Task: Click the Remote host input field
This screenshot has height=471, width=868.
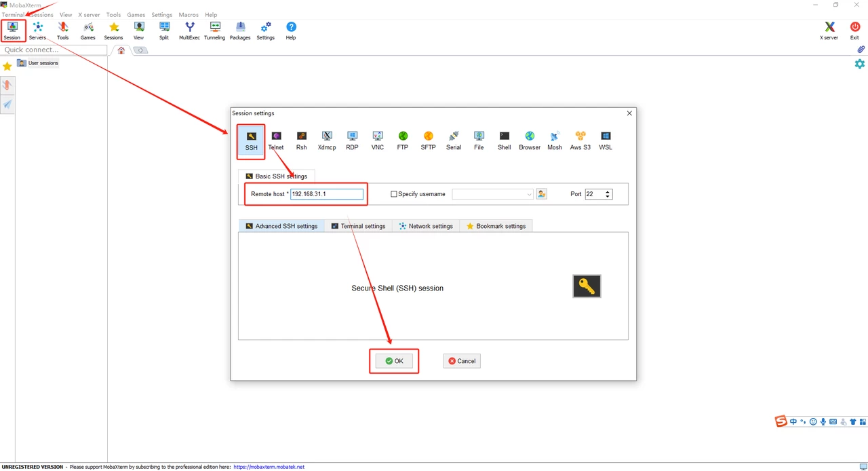Action: (327, 194)
